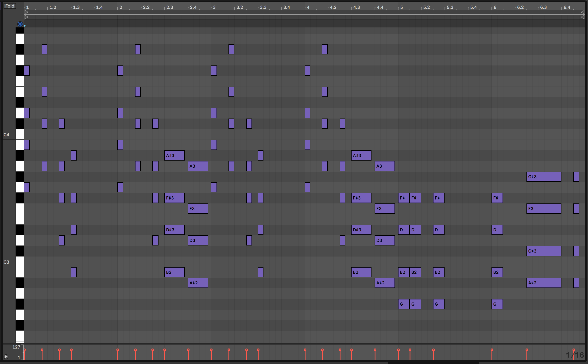Click the velocity lane fold triangle button
The image size is (588, 364).
[6, 357]
